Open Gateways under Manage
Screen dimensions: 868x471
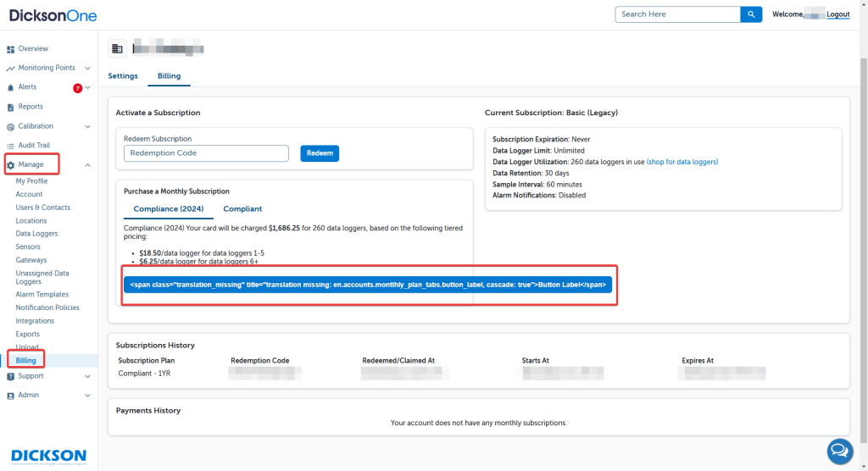(x=31, y=260)
